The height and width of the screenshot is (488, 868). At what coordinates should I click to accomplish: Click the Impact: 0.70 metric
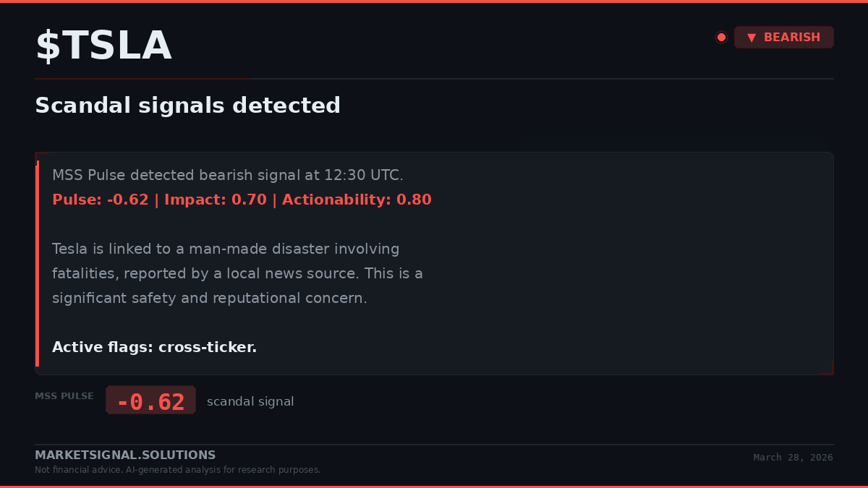pos(216,200)
